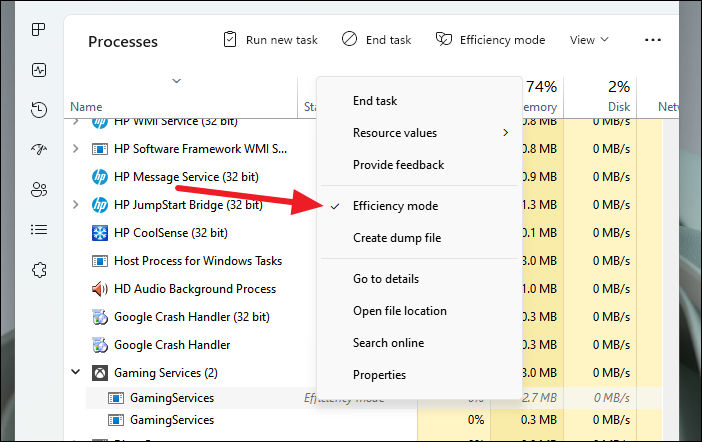Screen dimensions: 702x442
Task: Select Create dump file menu item
Action: (x=419, y=238)
